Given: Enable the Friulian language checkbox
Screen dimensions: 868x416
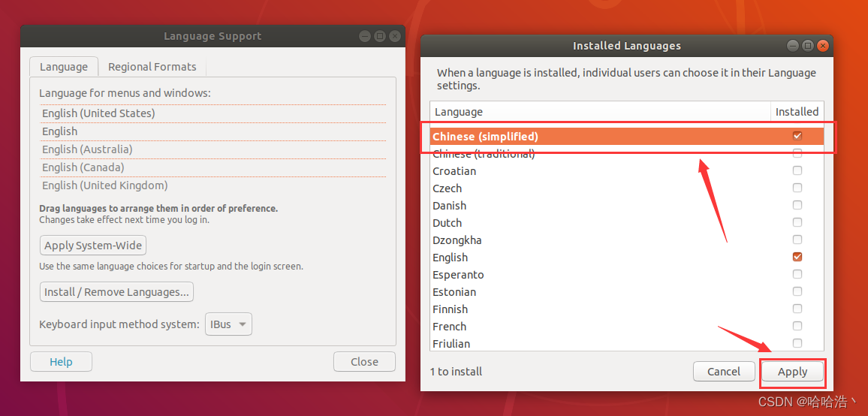Looking at the screenshot, I should [x=797, y=343].
